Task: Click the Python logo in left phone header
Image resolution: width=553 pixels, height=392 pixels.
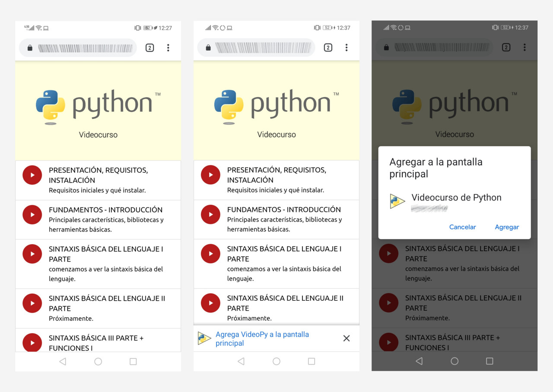Action: [x=98, y=107]
